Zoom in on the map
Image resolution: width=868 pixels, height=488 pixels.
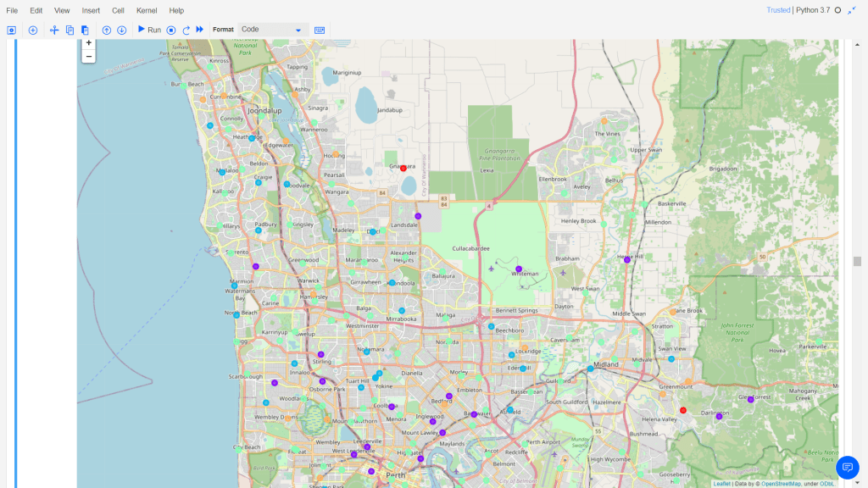point(89,43)
